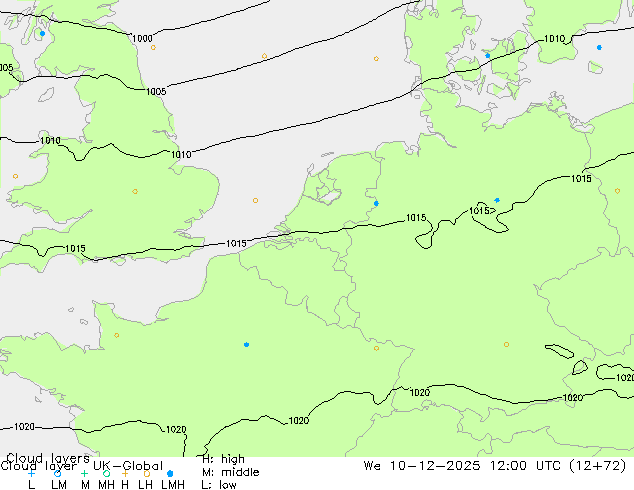634x490 pixels.
Task: Click the forecast date 'We 10-12-2025'
Action: point(422,466)
